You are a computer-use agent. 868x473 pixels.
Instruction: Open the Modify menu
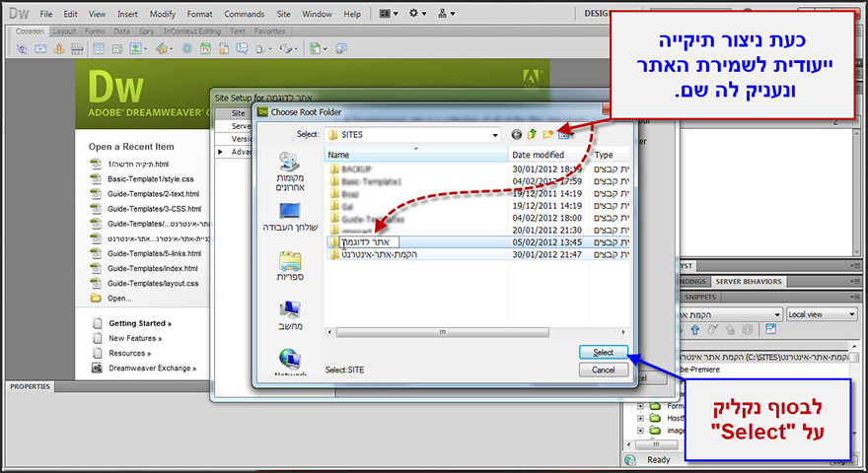[162, 14]
